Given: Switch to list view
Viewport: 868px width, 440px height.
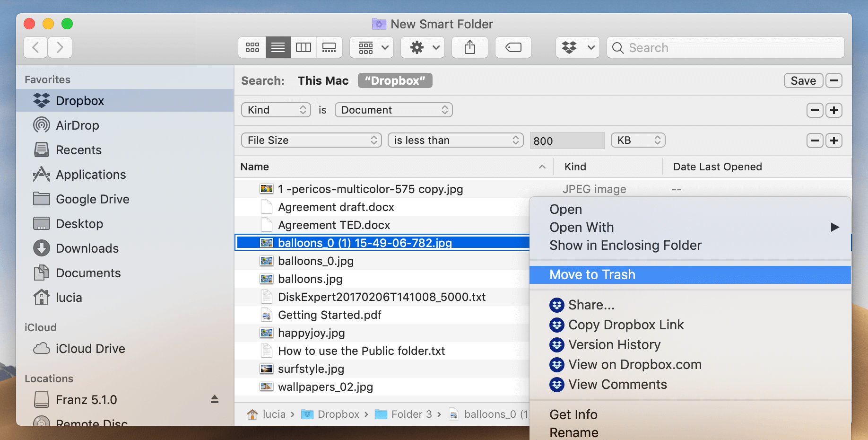Looking at the screenshot, I should tap(278, 47).
